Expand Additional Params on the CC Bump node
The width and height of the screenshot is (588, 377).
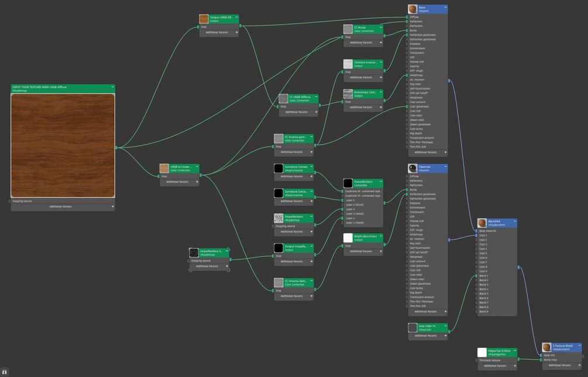click(381, 43)
